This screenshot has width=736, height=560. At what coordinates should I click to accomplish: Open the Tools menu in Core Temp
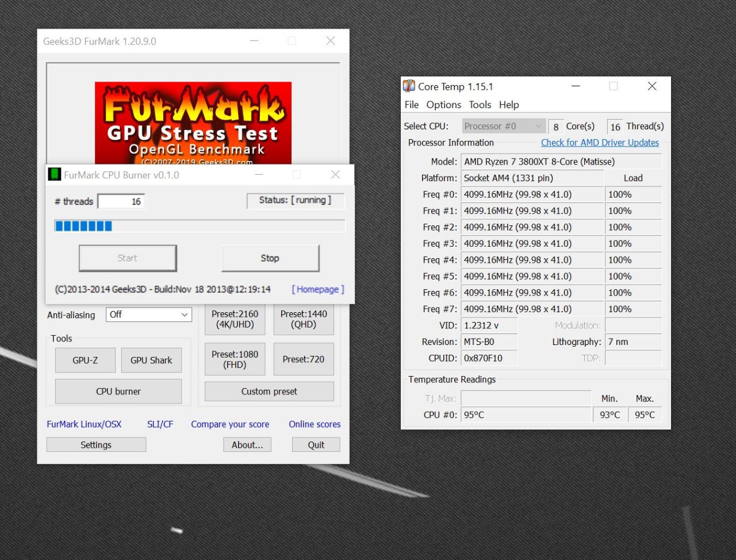tap(480, 105)
